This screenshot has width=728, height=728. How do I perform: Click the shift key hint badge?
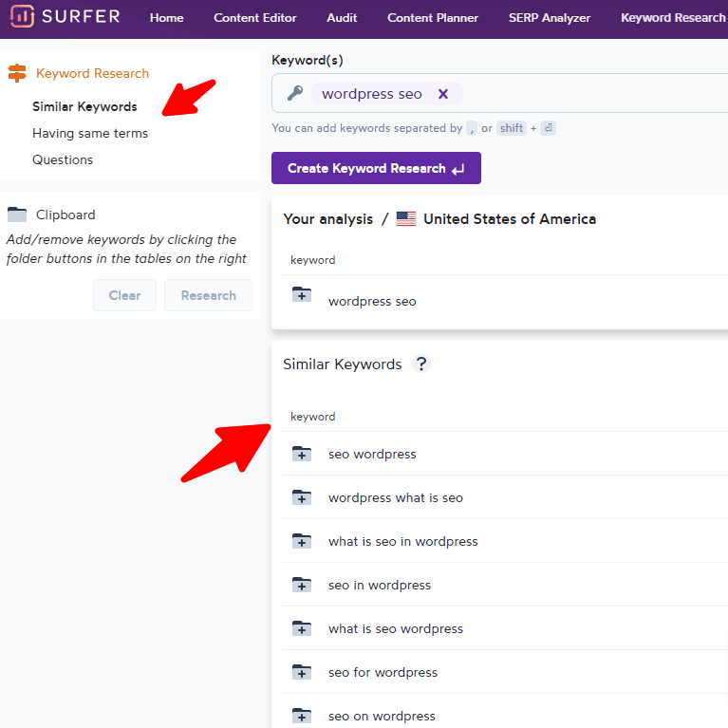[x=512, y=128]
